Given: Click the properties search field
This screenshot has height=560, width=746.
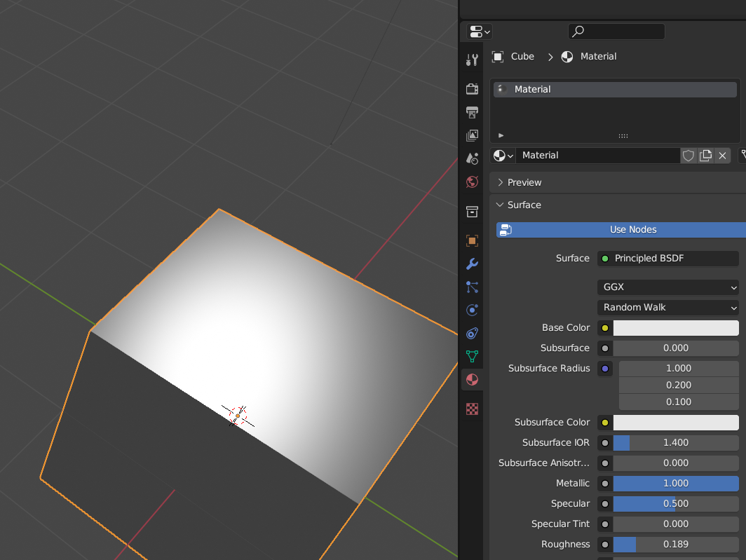Looking at the screenshot, I should click(x=616, y=32).
